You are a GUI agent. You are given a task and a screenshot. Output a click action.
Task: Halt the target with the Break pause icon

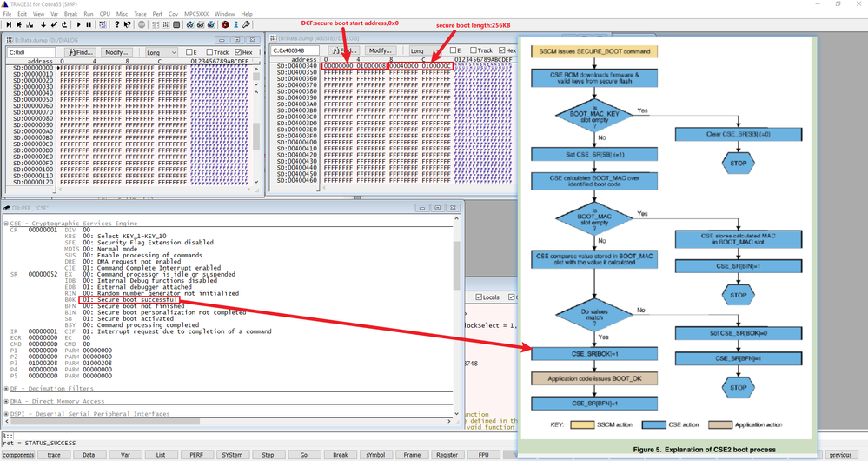coord(89,24)
